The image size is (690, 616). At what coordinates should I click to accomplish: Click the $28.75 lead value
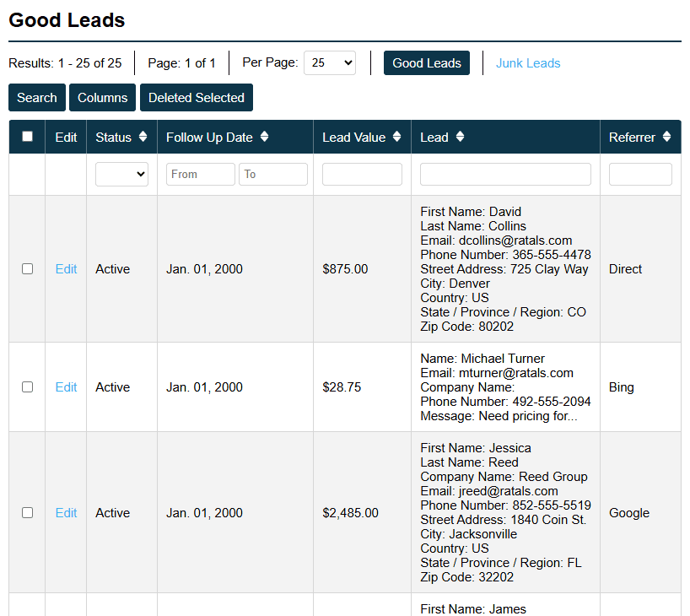tap(342, 386)
